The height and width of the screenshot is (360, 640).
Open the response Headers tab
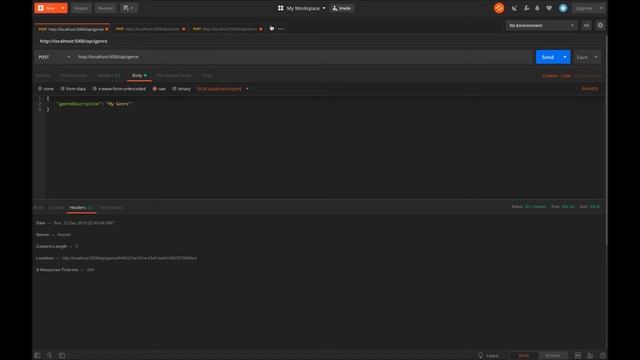click(x=81, y=207)
